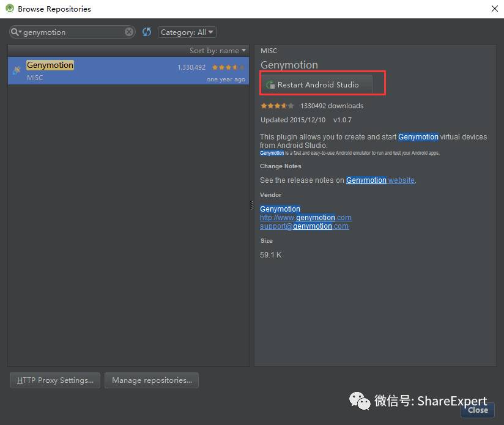Select the Genymotion plugin name in list
Viewport: 504px width, 425px height.
point(50,65)
